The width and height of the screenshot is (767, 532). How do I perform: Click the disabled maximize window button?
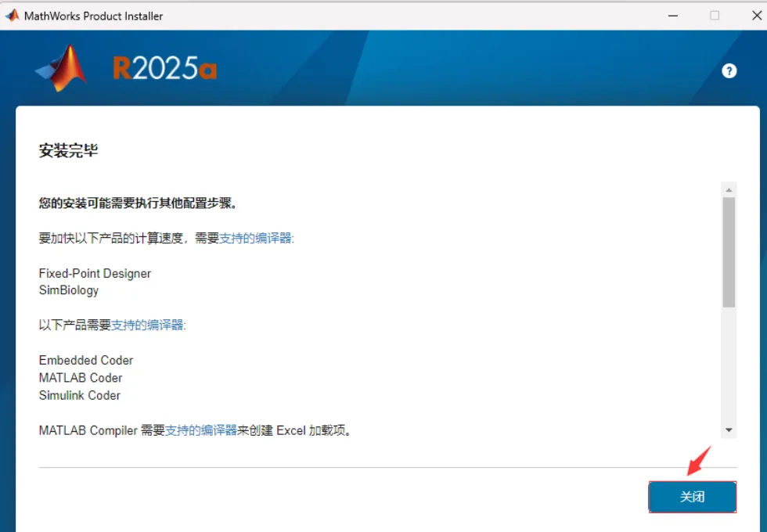[715, 16]
